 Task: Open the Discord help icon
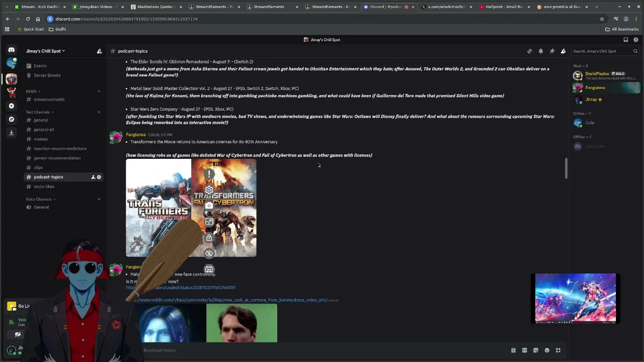pos(636,40)
